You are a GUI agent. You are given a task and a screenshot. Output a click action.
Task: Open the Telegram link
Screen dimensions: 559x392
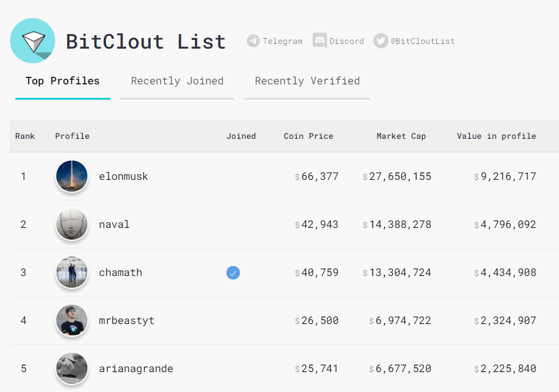(275, 41)
